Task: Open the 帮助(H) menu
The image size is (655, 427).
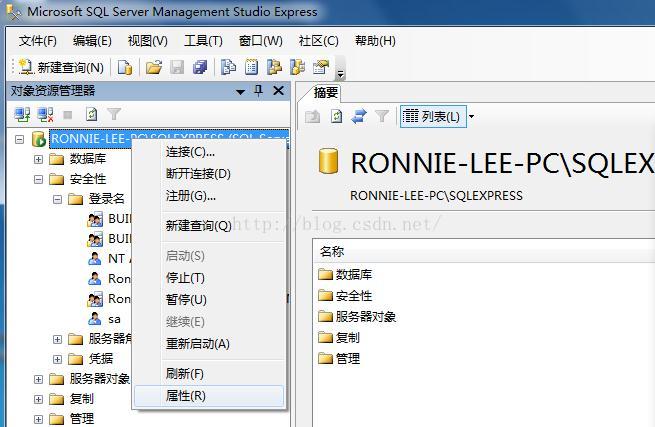Action: coord(375,41)
